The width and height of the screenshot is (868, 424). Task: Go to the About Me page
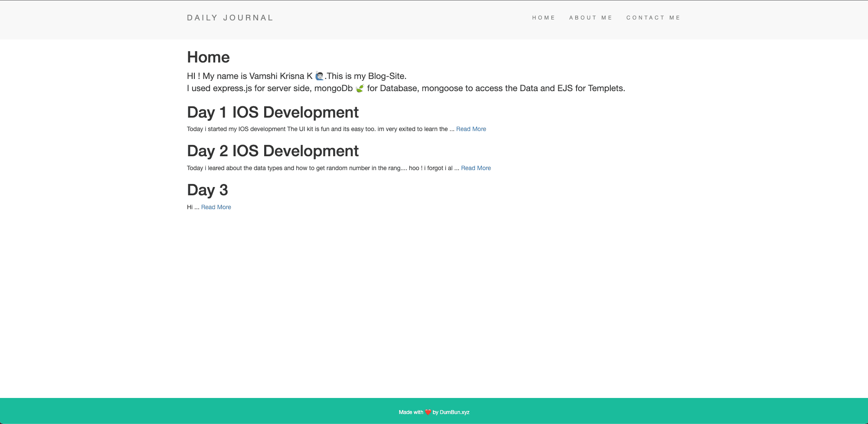click(590, 18)
